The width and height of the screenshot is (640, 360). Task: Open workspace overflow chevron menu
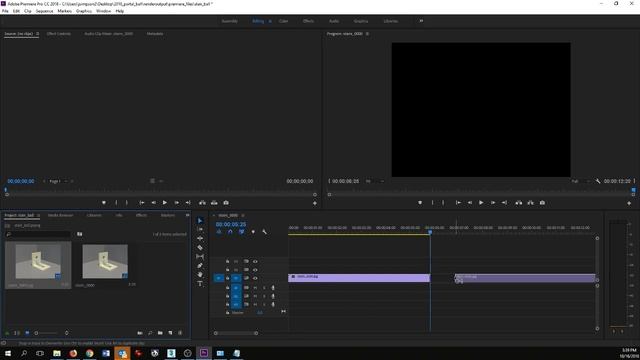[x=421, y=21]
